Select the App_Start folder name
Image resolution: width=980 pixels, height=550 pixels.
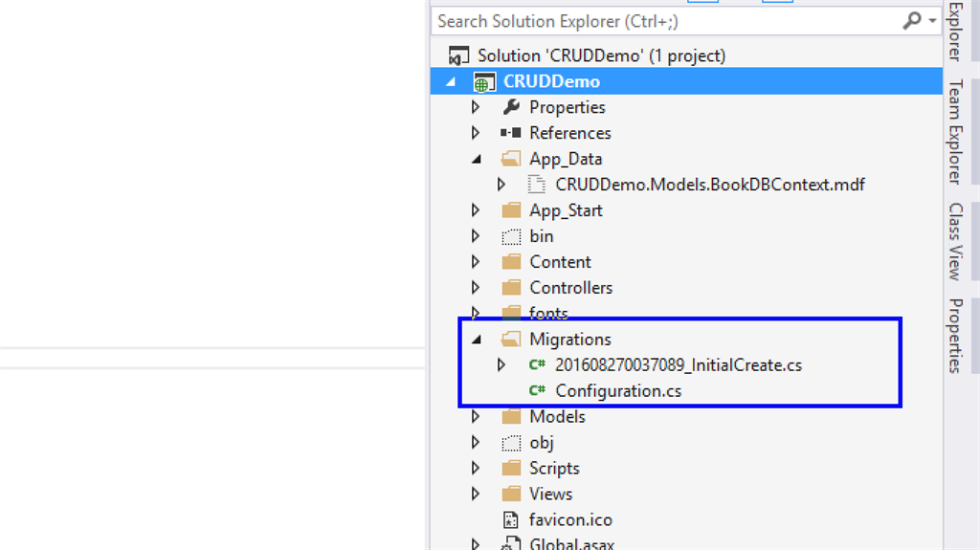[x=566, y=210]
